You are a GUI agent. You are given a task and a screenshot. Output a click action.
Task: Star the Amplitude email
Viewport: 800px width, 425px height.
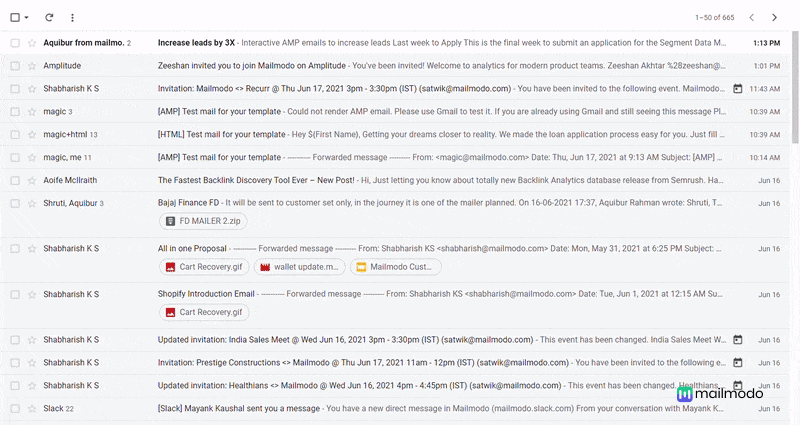[32, 66]
